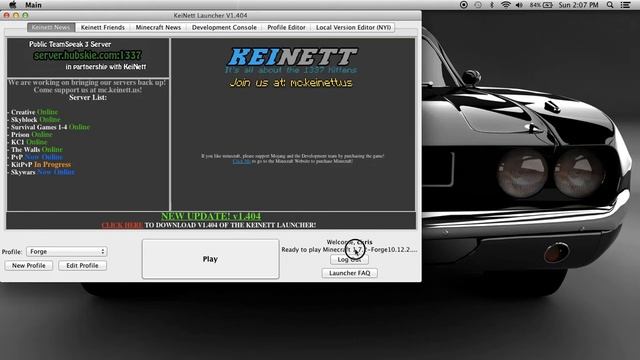Open the Apple menu
Viewport: 640px width, 360px height.
(12, 4)
